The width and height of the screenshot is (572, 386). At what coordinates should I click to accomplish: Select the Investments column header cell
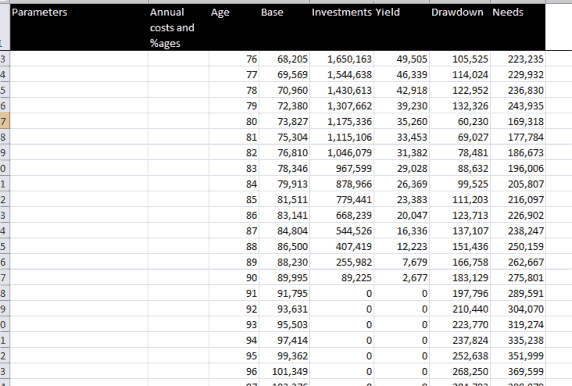click(342, 27)
